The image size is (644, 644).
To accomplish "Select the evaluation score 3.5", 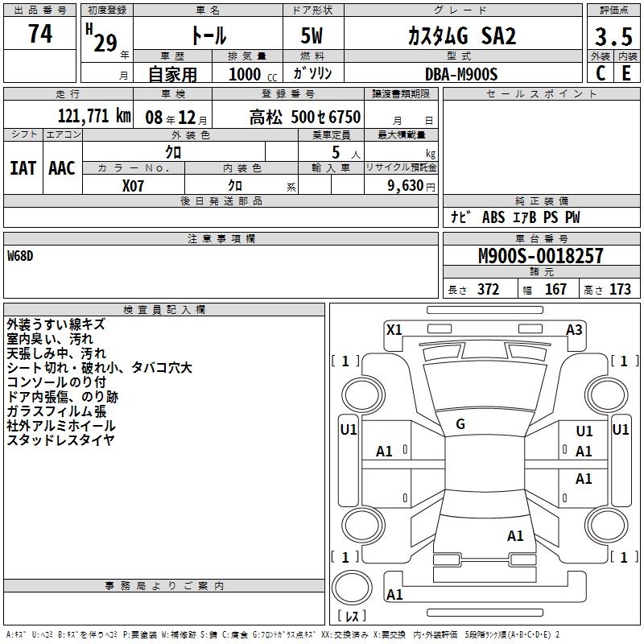I will (613, 36).
